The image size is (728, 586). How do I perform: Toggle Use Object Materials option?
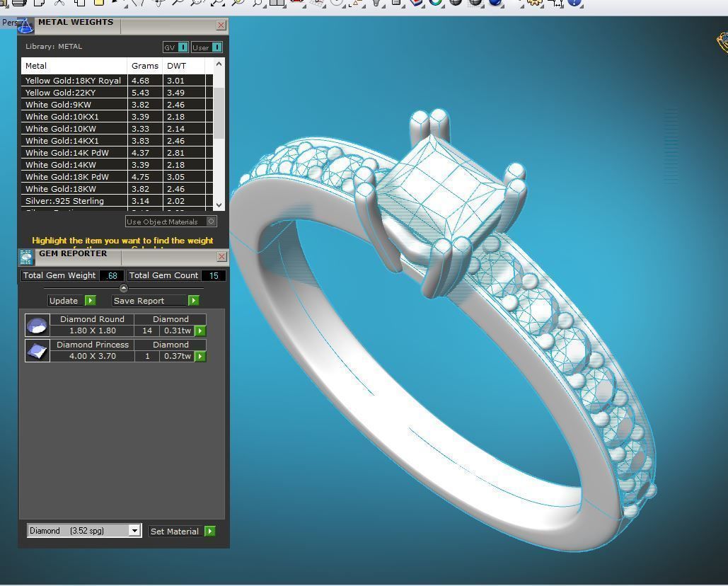(171, 222)
